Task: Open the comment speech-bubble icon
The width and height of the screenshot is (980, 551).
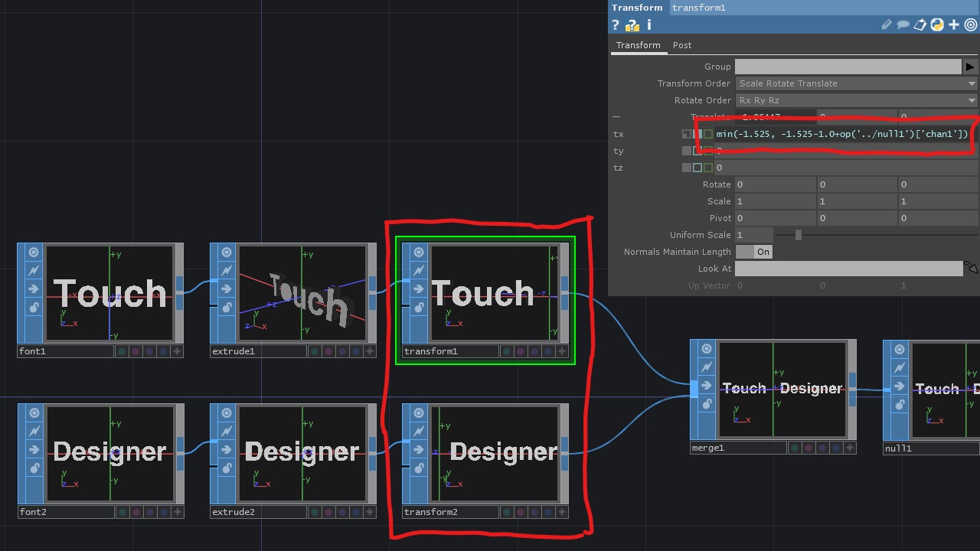Action: point(903,25)
